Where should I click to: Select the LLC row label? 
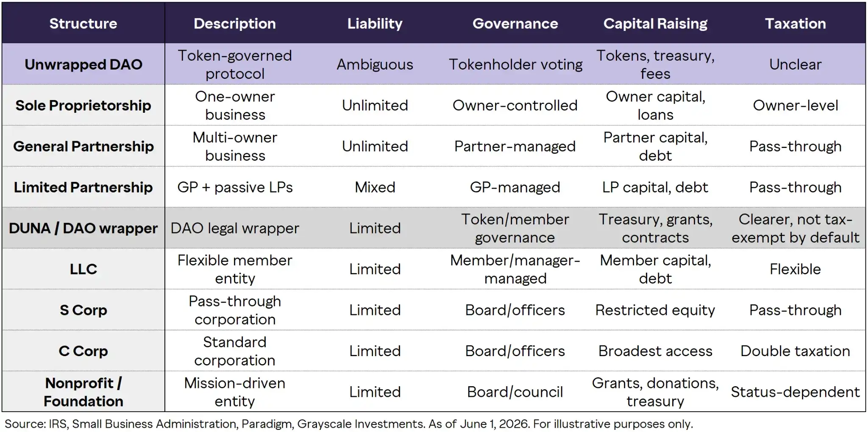pyautogui.click(x=83, y=269)
